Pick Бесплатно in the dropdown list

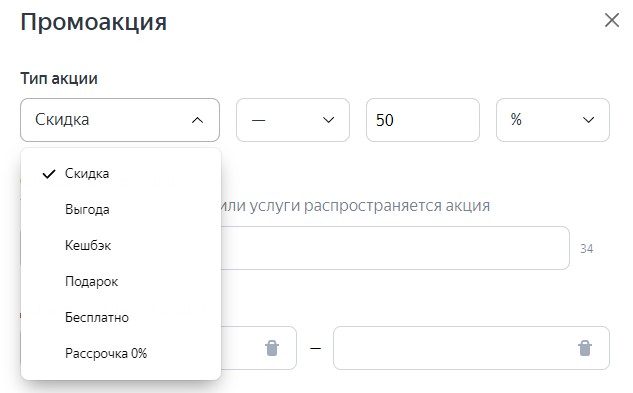point(121,317)
